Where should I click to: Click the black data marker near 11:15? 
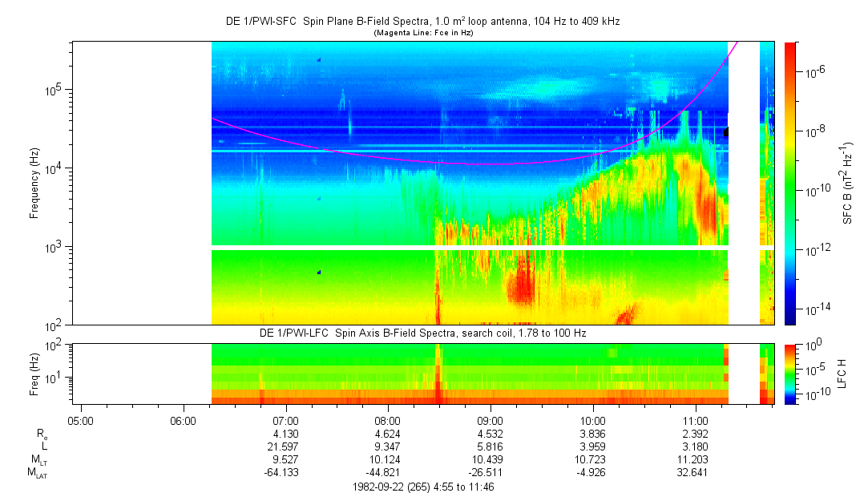725,131
